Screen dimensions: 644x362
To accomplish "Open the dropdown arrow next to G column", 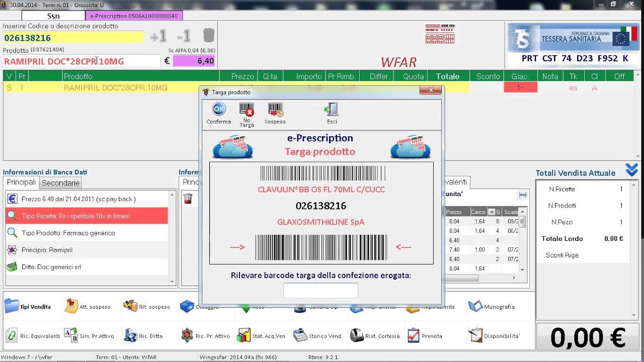I will [492, 212].
